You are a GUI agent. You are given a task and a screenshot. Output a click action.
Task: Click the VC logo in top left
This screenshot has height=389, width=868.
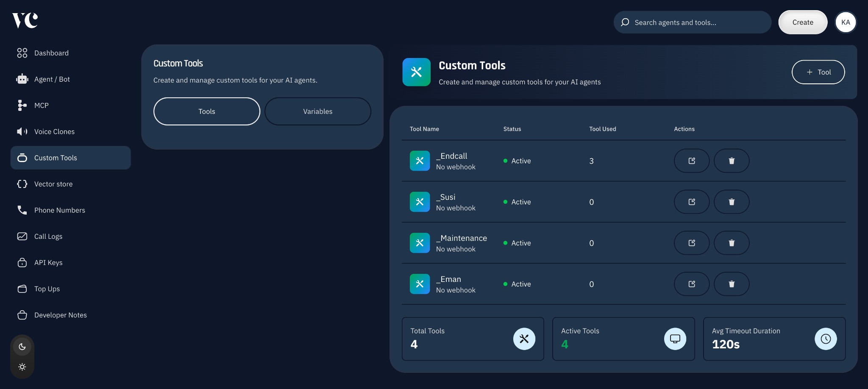pos(25,20)
